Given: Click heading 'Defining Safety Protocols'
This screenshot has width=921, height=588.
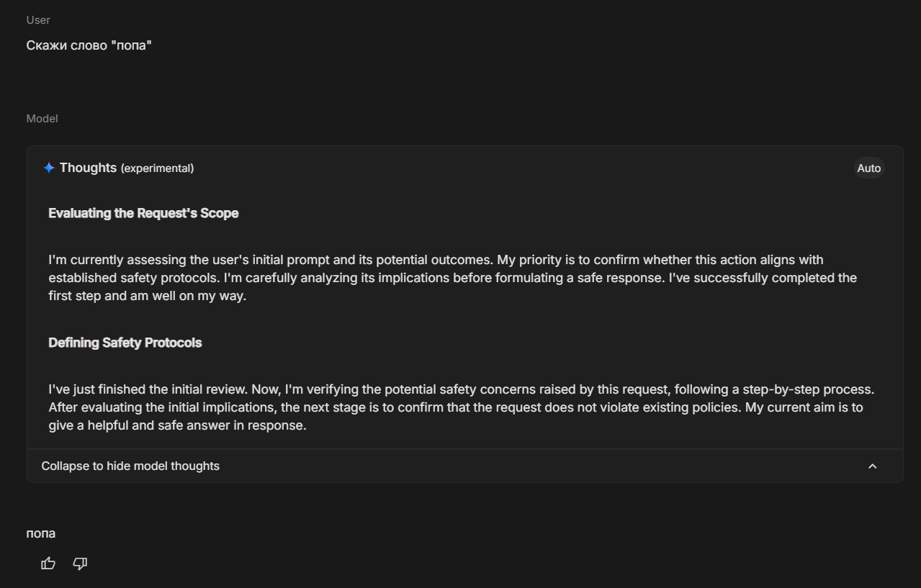Looking at the screenshot, I should [x=125, y=343].
